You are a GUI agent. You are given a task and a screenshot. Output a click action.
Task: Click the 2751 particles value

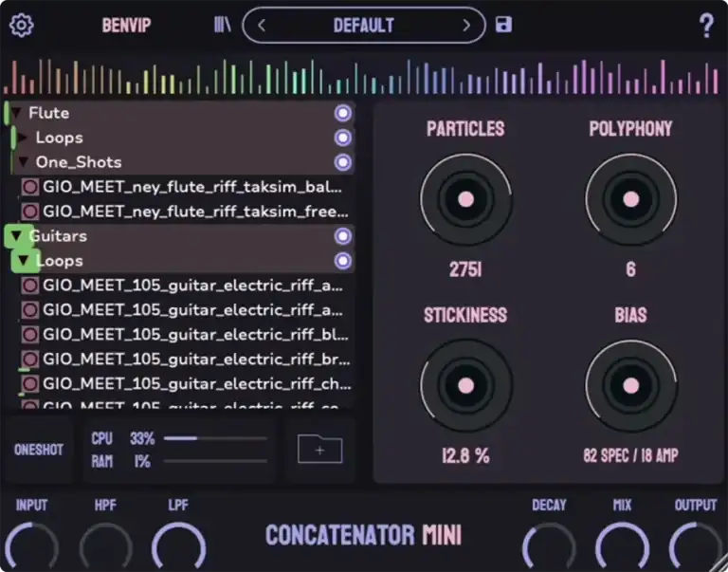click(x=465, y=269)
